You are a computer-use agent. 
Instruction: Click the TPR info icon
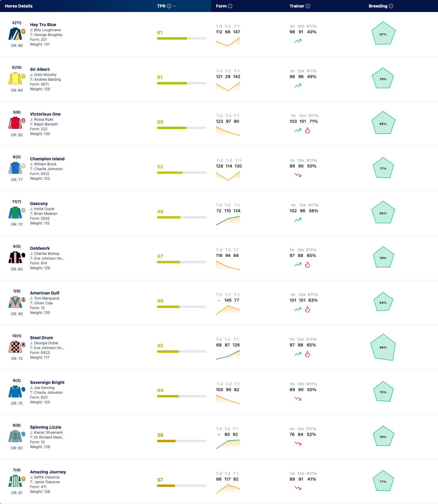pos(169,6)
